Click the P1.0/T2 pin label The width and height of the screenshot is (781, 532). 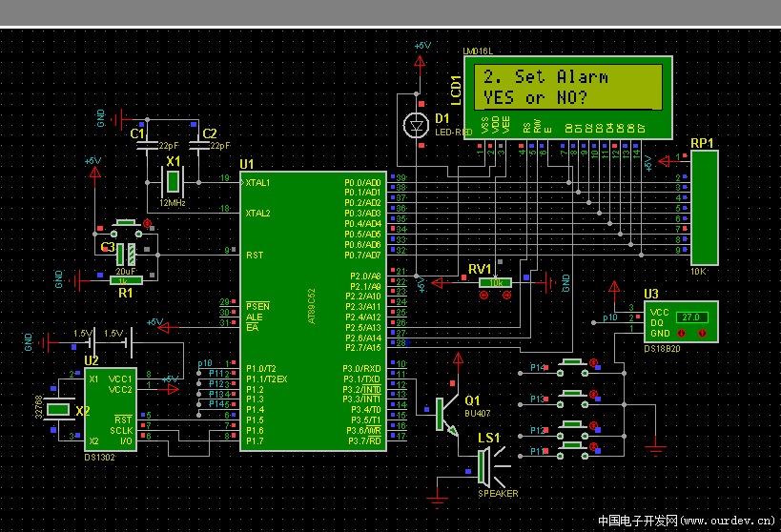261,369
